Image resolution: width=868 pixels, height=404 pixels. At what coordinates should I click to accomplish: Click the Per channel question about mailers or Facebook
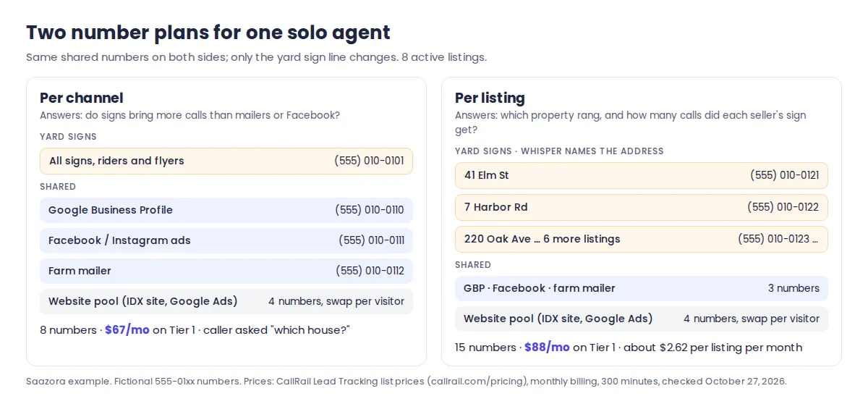(x=190, y=115)
